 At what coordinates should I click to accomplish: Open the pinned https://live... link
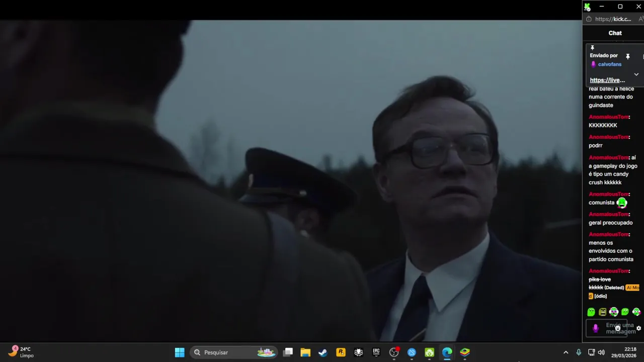coord(607,80)
